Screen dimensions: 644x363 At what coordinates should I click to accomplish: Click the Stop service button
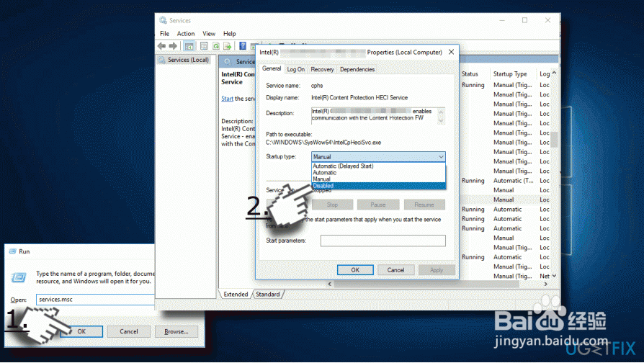coord(332,205)
